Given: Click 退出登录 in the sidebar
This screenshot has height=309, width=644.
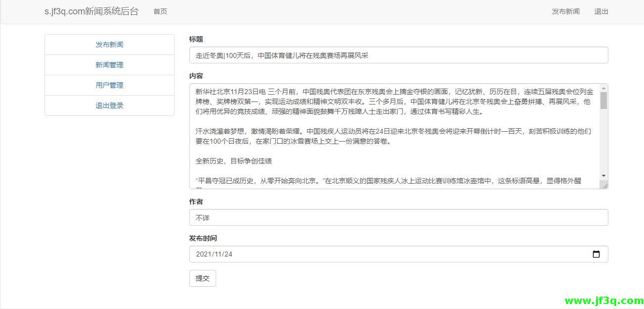Looking at the screenshot, I should [x=109, y=105].
